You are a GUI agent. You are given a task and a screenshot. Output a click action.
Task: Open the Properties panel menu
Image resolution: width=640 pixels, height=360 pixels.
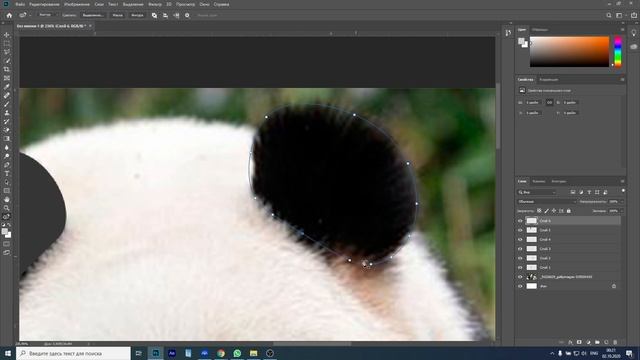click(x=622, y=80)
